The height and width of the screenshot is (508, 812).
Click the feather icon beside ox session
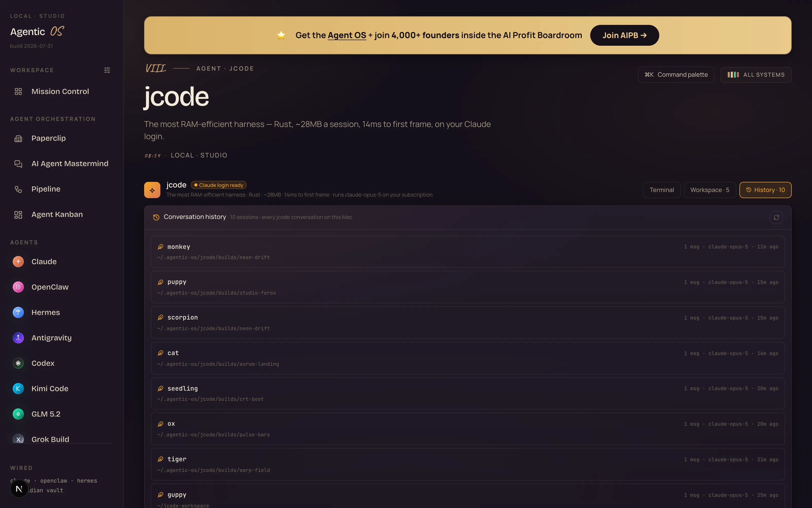pos(160,424)
